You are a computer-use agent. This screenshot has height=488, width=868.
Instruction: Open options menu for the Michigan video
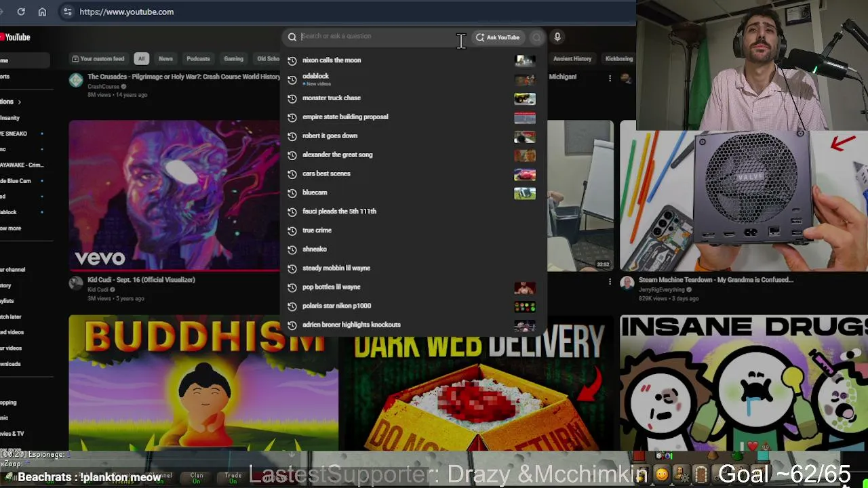pyautogui.click(x=610, y=79)
